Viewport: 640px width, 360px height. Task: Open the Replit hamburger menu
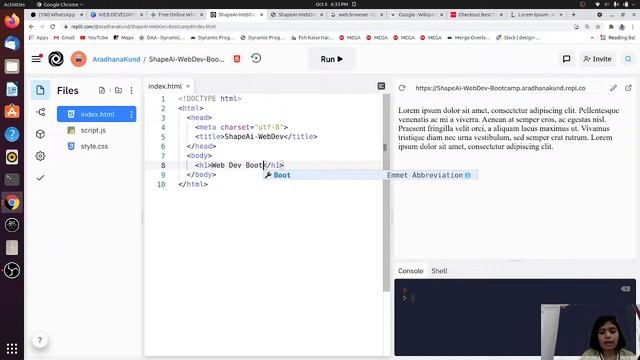click(37, 59)
